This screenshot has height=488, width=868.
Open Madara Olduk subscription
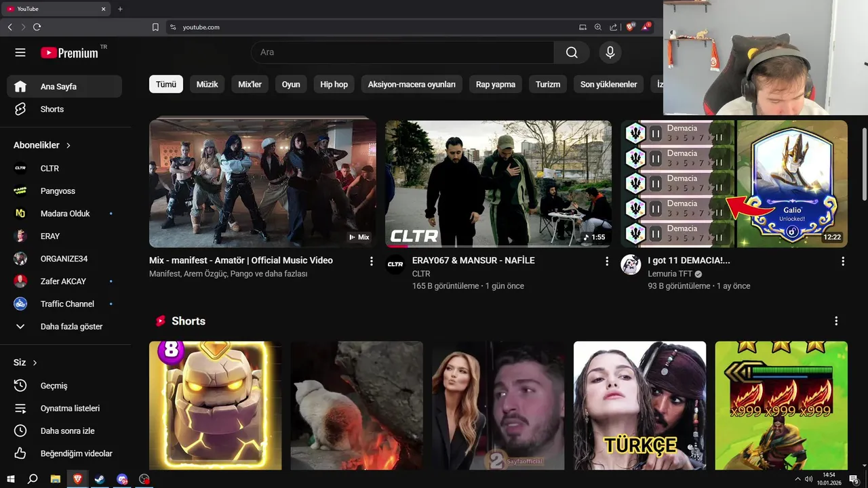click(64, 213)
